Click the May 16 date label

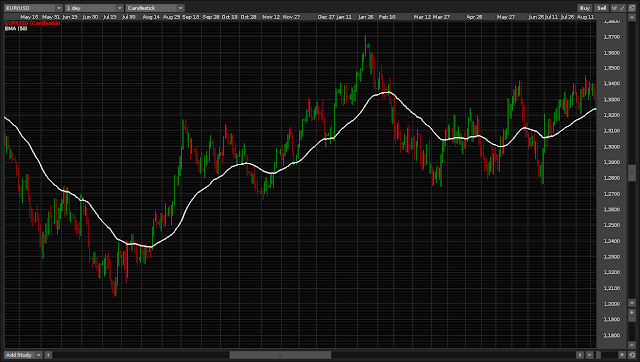point(29,17)
